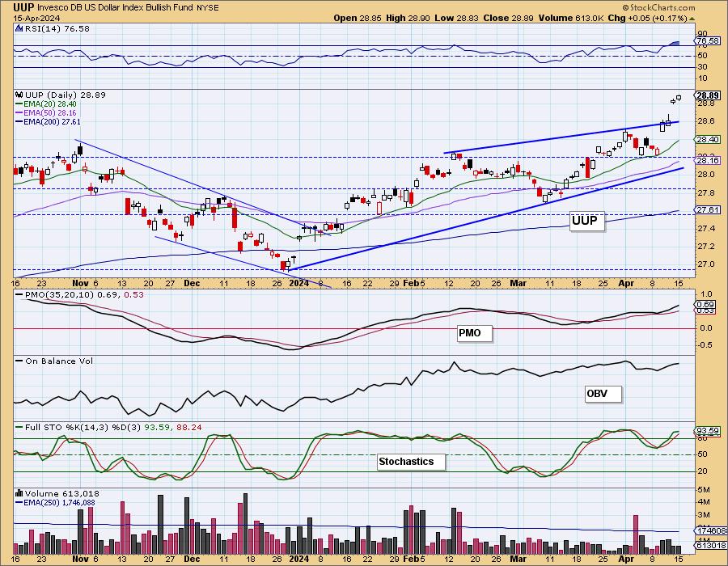Click the UUP (Daily) 28.89 legend
This screenshot has width=728, height=566.
tap(65, 95)
